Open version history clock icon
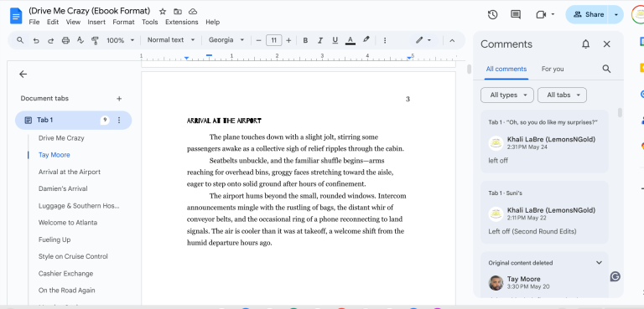The image size is (644, 309). pyautogui.click(x=492, y=15)
